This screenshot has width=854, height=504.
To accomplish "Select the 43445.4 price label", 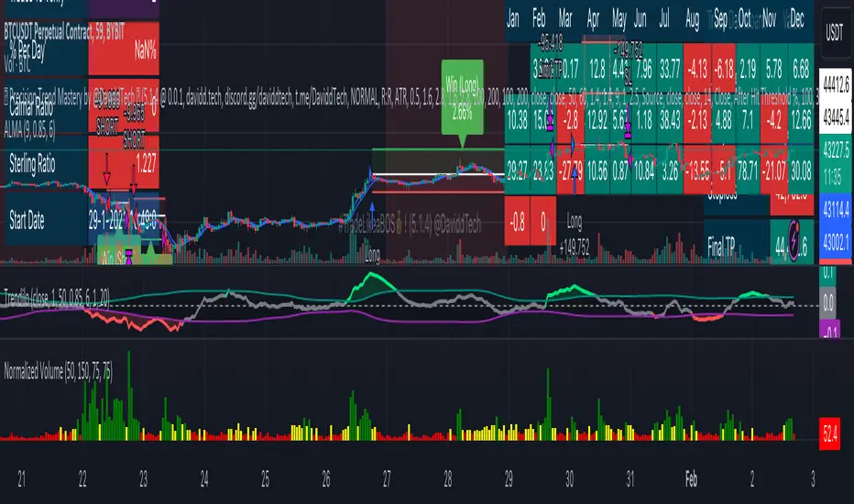I will (836, 117).
